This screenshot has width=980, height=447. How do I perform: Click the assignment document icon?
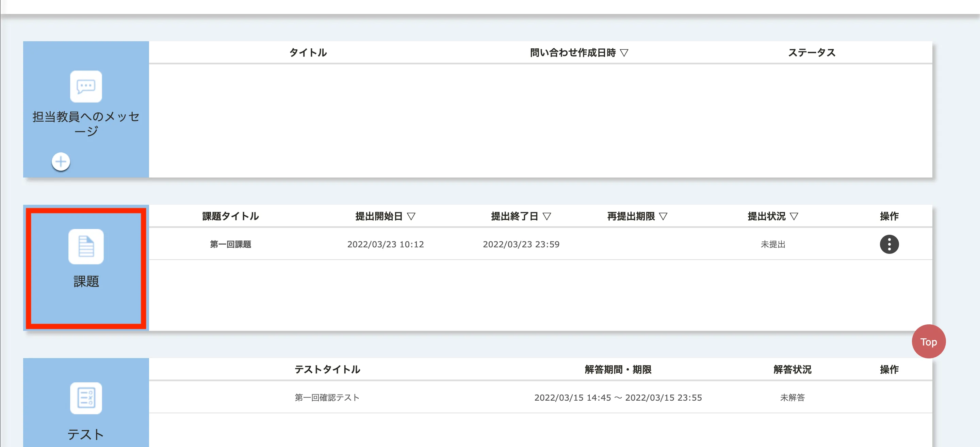click(x=86, y=246)
